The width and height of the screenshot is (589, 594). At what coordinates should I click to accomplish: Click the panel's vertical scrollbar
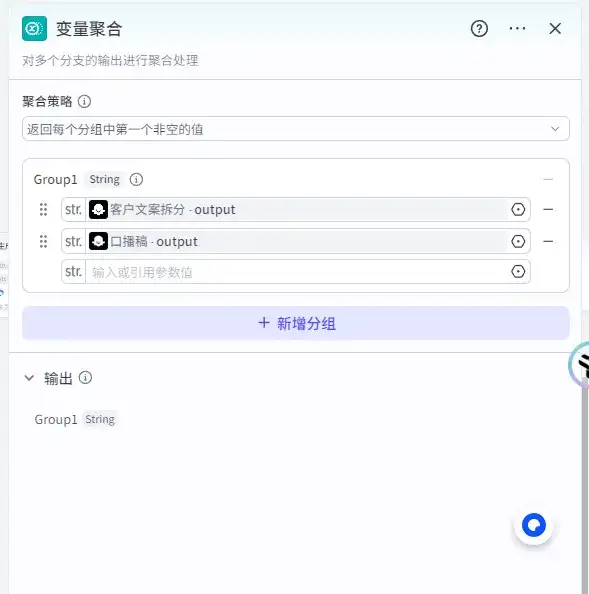pos(585,485)
